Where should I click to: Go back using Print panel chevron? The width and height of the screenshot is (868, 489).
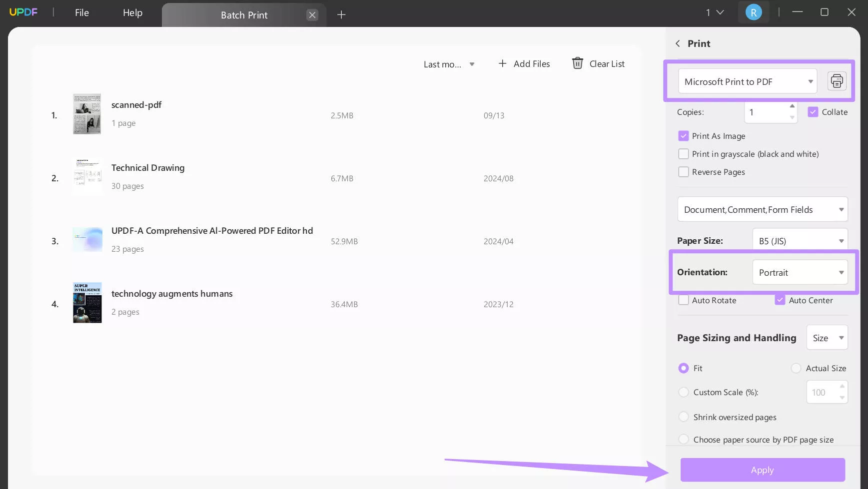click(678, 43)
